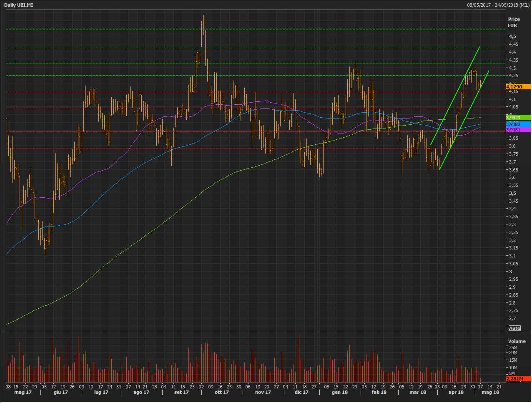Select the mag 18 month label

tap(490, 393)
